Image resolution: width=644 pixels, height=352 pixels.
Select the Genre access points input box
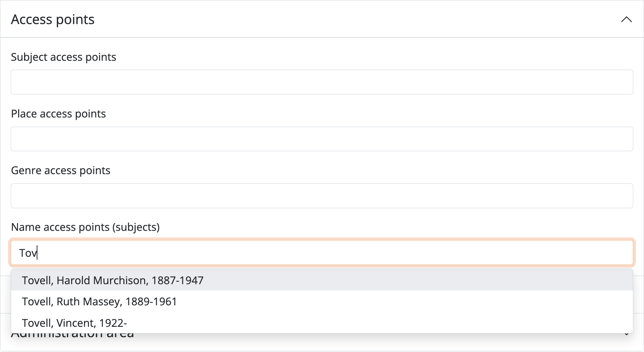(322, 196)
